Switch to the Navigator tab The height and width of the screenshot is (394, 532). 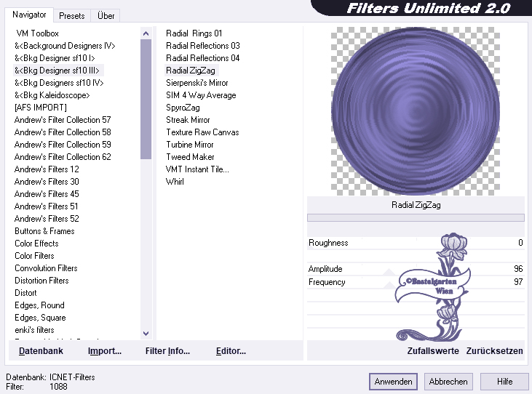click(x=29, y=15)
